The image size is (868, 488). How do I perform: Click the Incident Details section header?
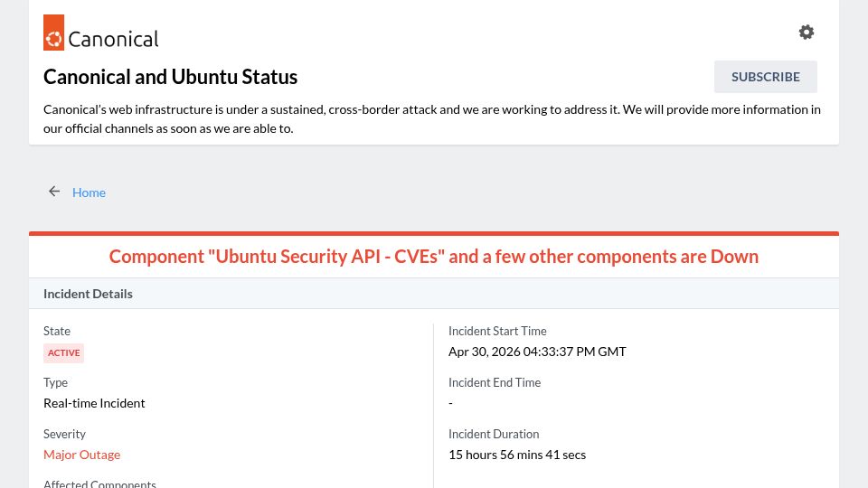click(x=433, y=293)
